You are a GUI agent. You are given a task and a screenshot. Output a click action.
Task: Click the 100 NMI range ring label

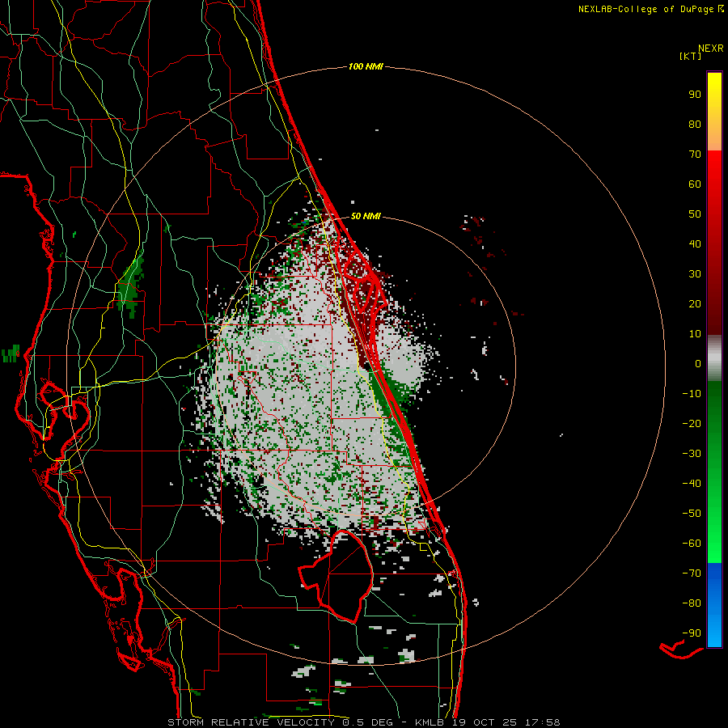366,67
